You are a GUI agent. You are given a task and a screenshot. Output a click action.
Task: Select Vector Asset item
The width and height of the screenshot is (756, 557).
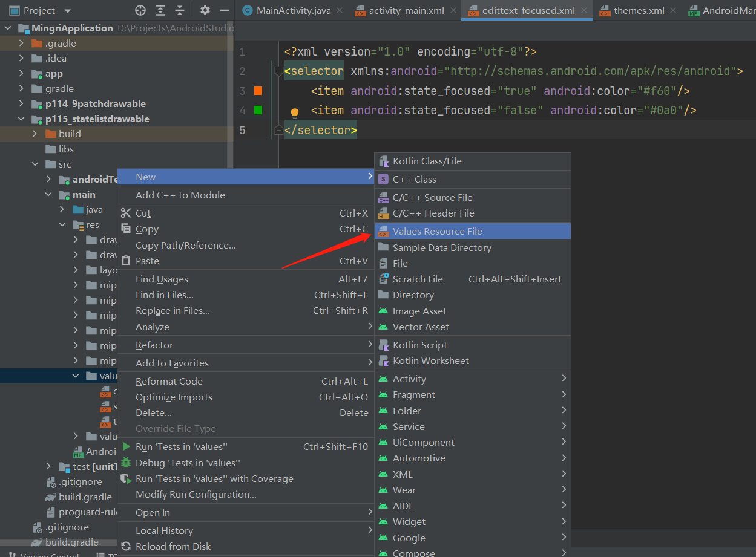tap(473, 327)
